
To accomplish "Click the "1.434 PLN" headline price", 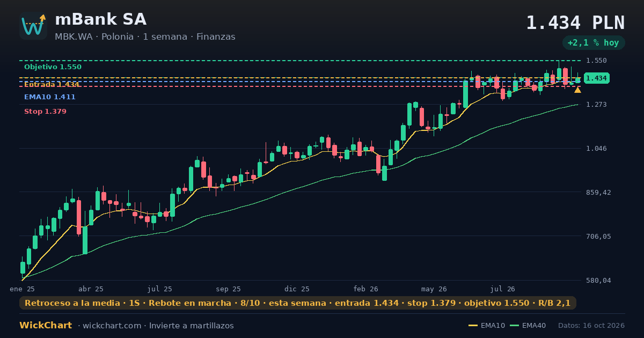I will 575,23.
